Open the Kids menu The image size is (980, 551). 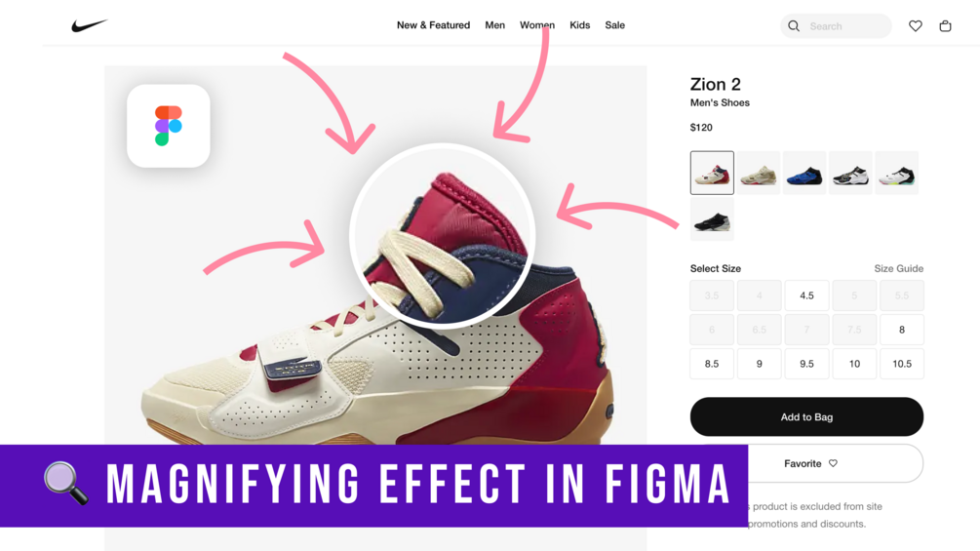tap(579, 25)
